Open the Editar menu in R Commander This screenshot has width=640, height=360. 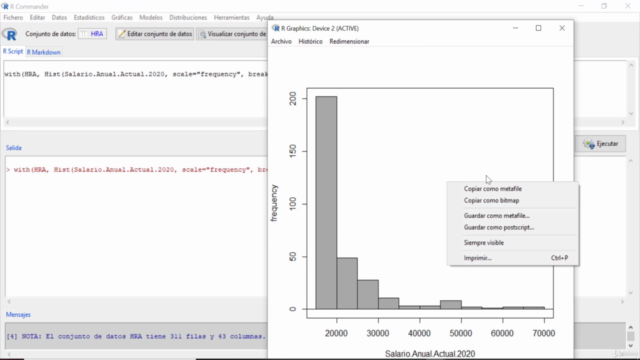[37, 18]
